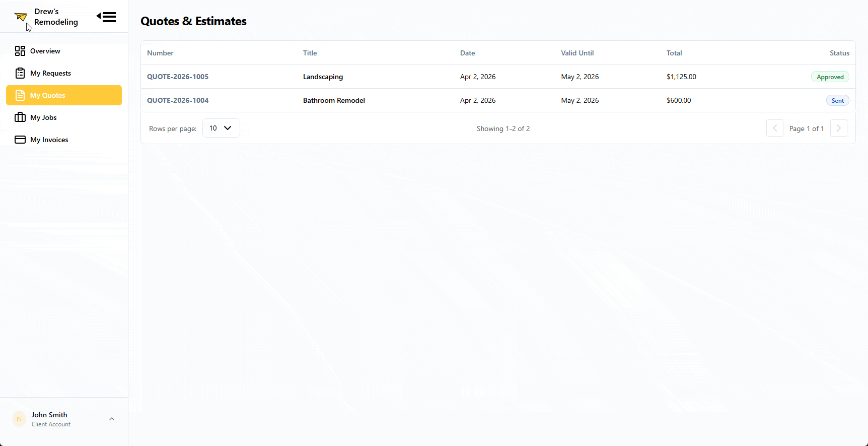This screenshot has height=446, width=868.
Task: Click the My Requests clipboard icon
Action: point(20,73)
